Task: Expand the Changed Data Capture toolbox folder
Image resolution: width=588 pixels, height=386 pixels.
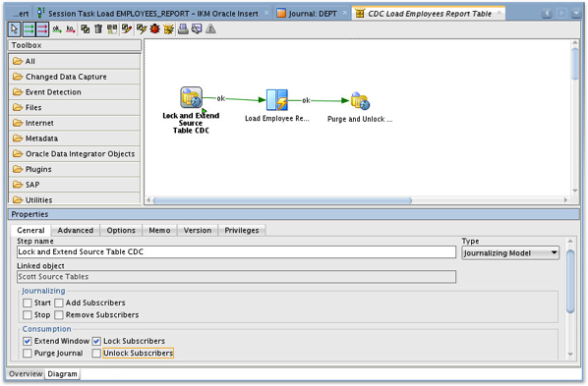Action: pyautogui.click(x=75, y=77)
